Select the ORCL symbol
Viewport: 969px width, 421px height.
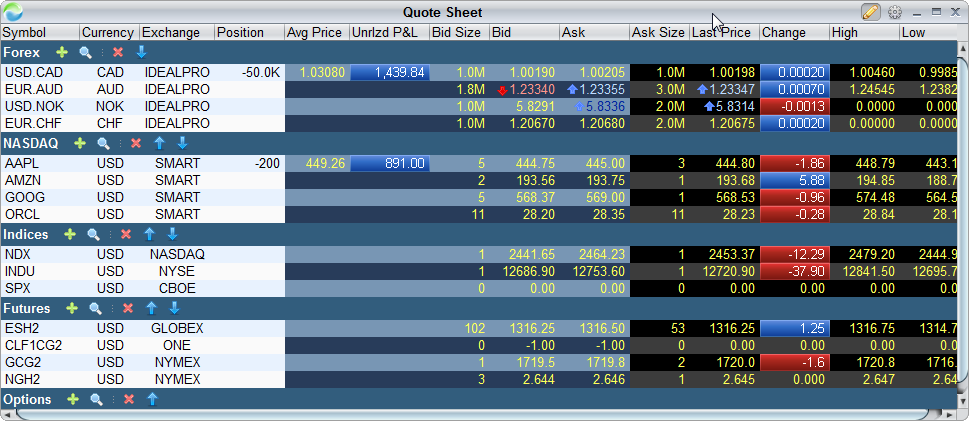[23, 214]
